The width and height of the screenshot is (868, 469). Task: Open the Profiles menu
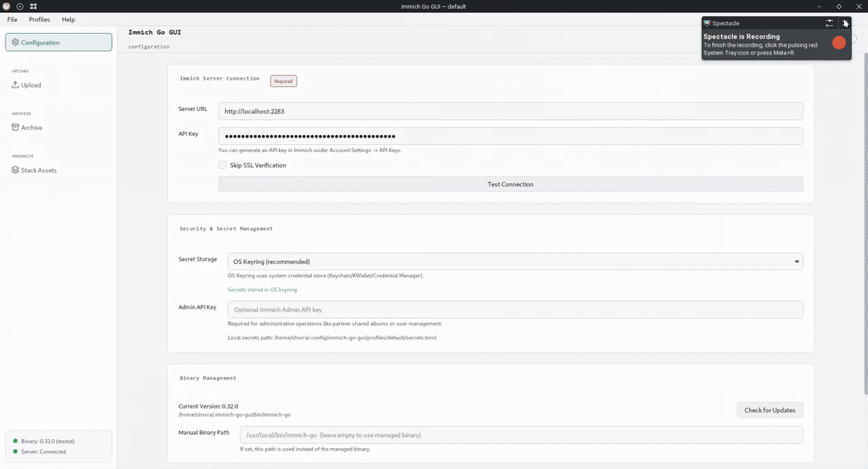39,19
